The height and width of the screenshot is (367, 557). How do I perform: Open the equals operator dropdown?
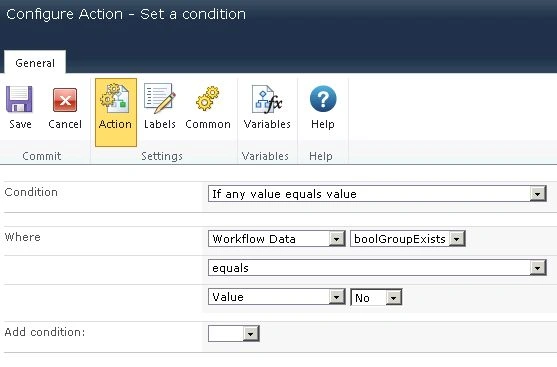pos(377,268)
